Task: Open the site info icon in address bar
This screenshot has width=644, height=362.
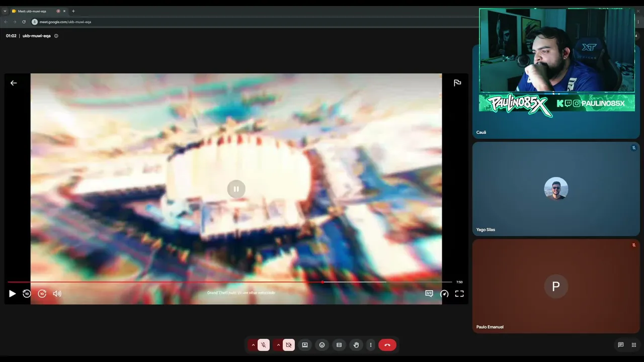Action: (35, 22)
